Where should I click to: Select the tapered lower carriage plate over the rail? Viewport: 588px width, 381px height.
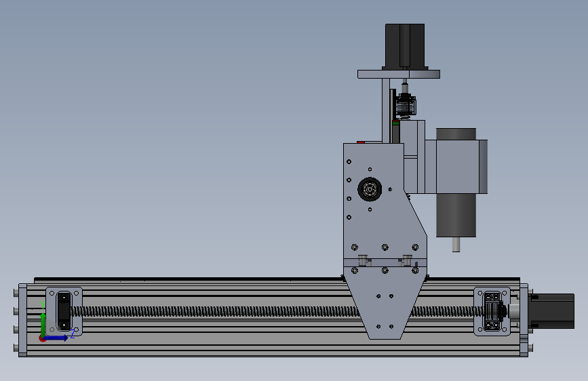point(385,303)
